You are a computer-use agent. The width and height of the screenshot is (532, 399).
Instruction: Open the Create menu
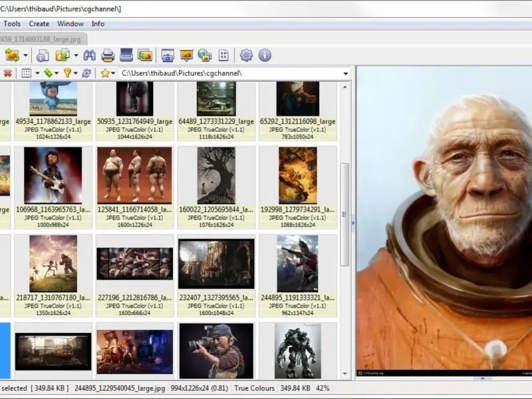[39, 24]
